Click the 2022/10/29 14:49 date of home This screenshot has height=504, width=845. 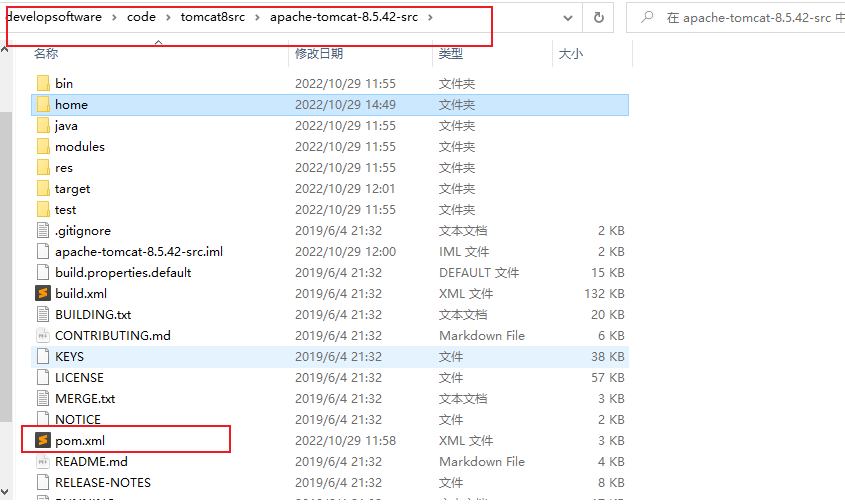click(x=345, y=105)
